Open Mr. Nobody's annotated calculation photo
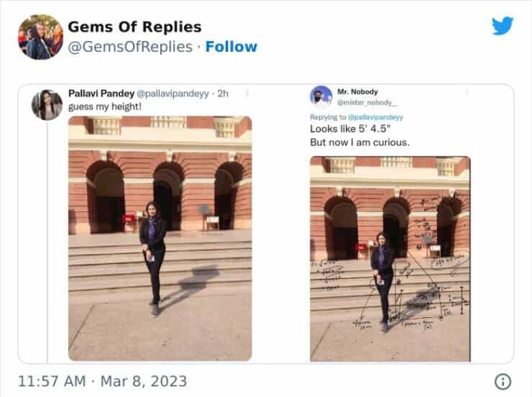This screenshot has height=397, width=532. [x=390, y=258]
